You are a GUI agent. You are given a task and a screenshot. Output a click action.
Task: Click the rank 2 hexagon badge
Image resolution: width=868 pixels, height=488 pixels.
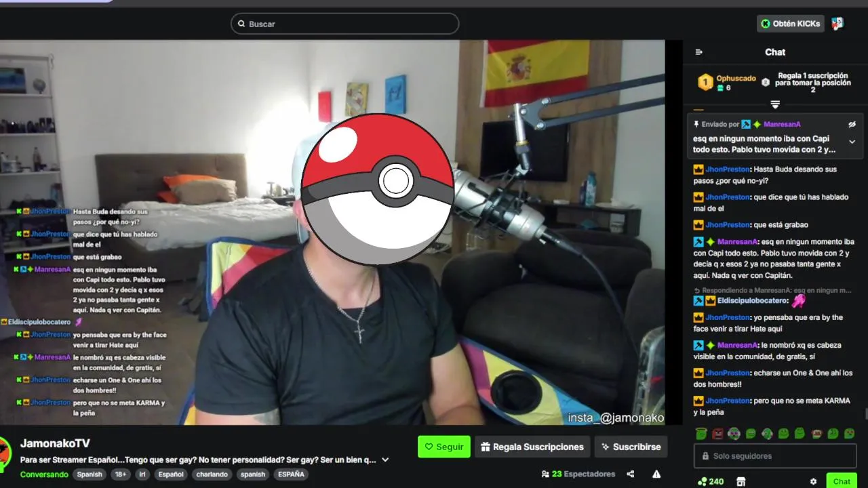click(x=766, y=82)
